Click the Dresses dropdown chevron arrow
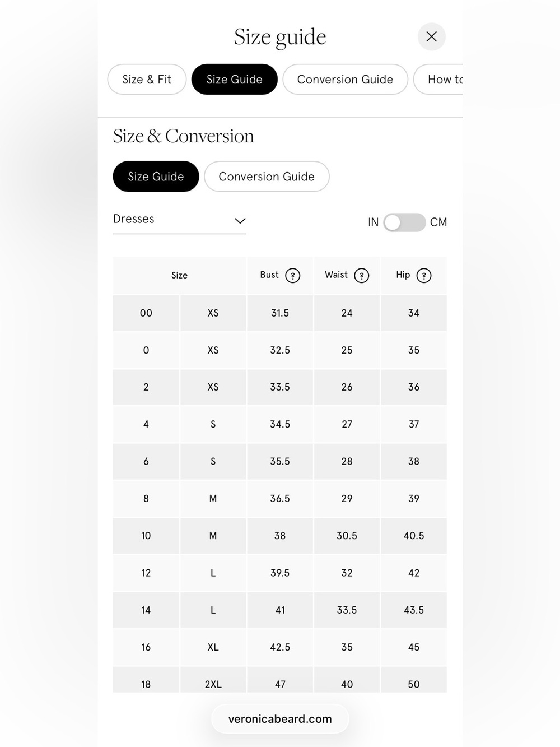Viewport: 560px width, 747px height. coord(240,221)
